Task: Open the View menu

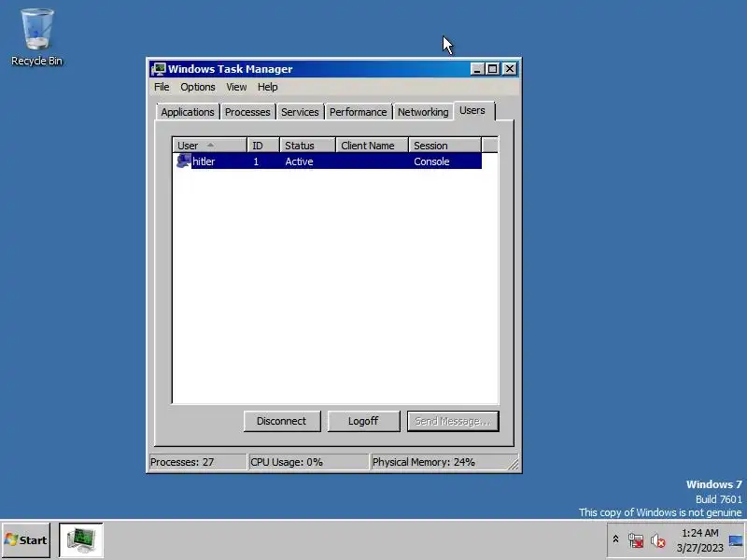Action: (236, 87)
